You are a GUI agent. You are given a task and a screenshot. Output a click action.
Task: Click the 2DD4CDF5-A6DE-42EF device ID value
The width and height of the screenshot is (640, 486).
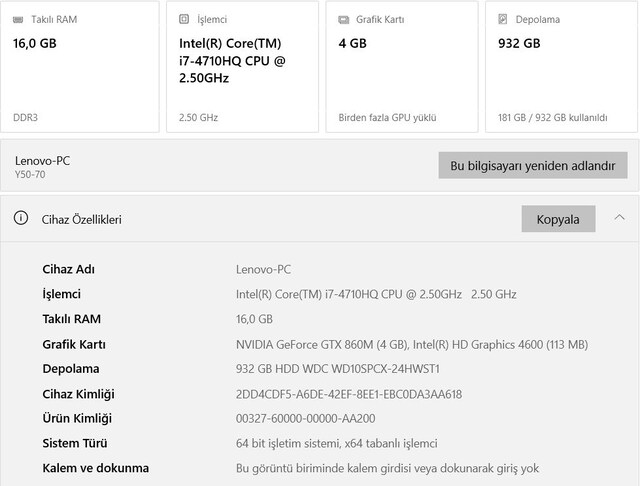click(x=349, y=394)
